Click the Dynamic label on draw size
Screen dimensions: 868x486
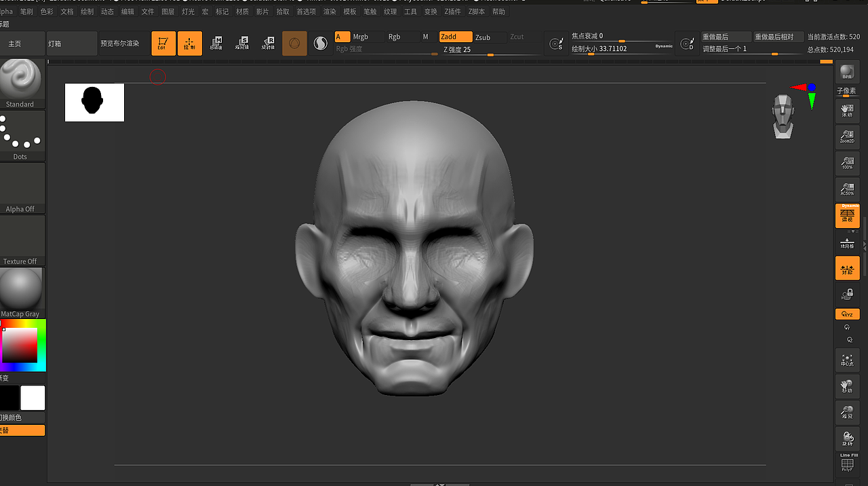point(664,46)
